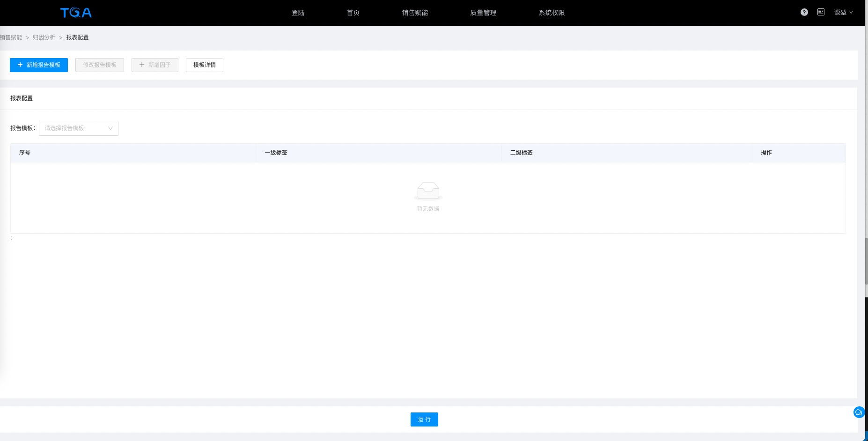Expand the 谈堃 user menu
The image size is (868, 441).
coord(843,12)
